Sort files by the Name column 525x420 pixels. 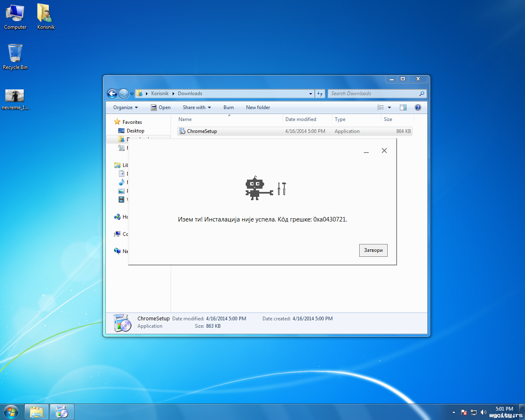tap(230, 119)
